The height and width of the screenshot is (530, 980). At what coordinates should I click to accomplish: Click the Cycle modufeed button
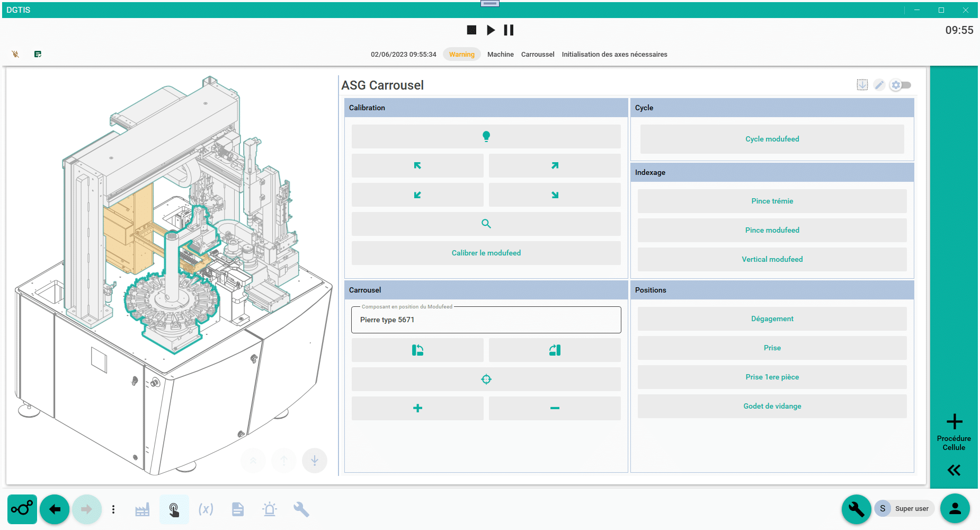point(772,139)
